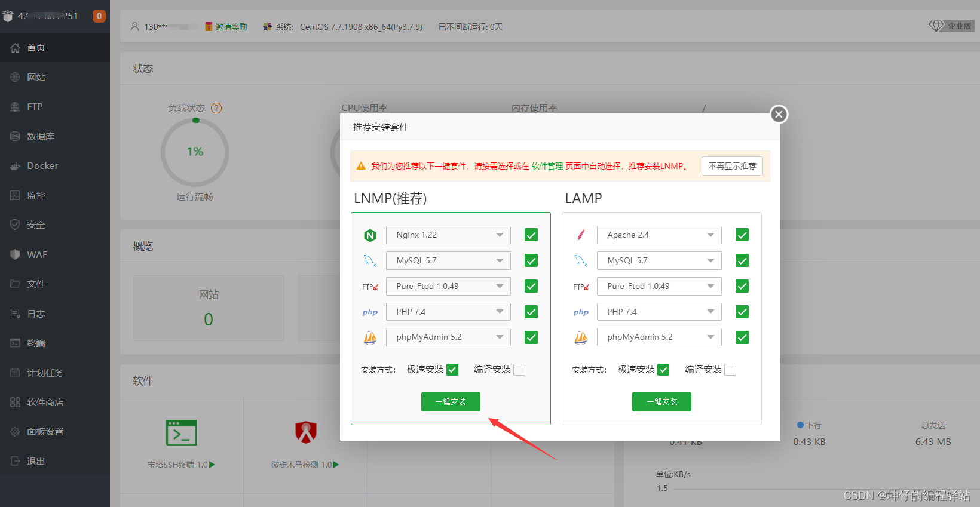Click LAMP 一键安装 button

click(661, 402)
